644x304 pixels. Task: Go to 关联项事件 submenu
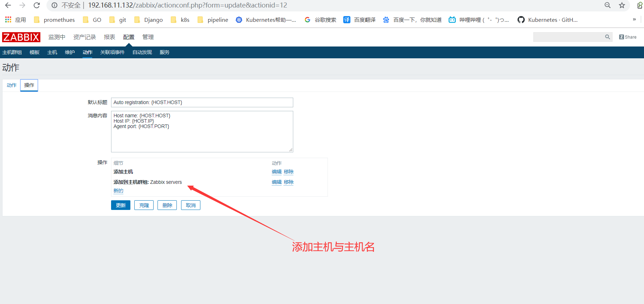tap(113, 52)
